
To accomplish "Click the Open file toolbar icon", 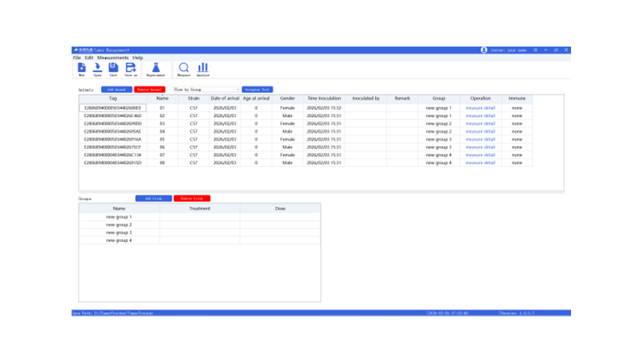I will click(97, 68).
